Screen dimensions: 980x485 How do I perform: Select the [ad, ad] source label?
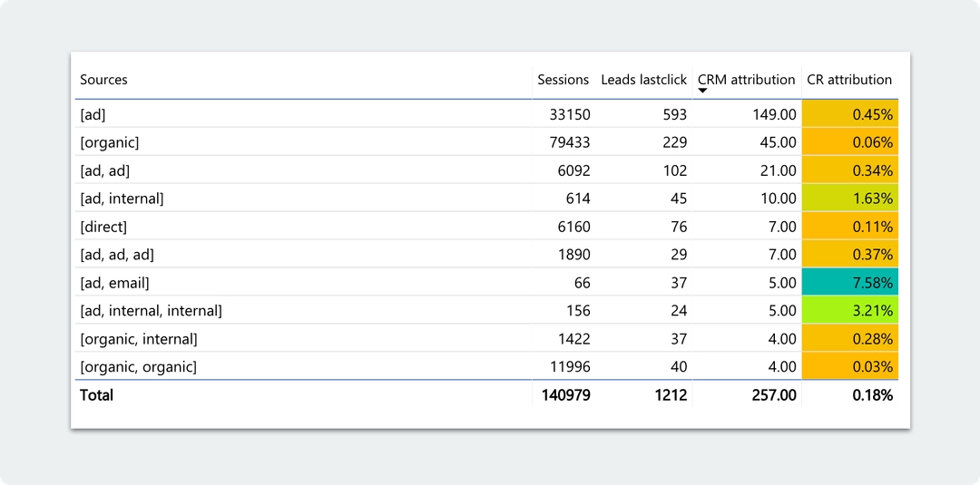click(105, 170)
